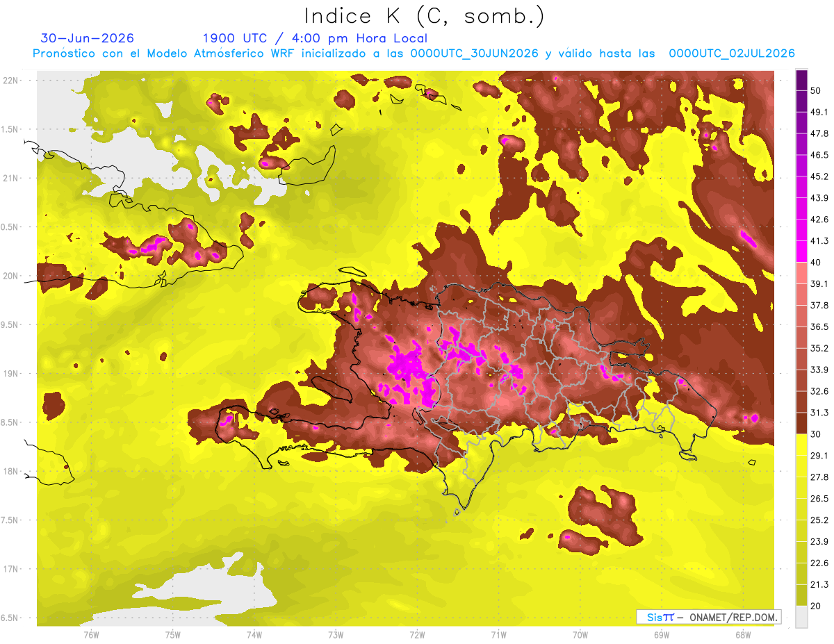
Task: Click the '26.5' colorbar label
Action: point(819,499)
